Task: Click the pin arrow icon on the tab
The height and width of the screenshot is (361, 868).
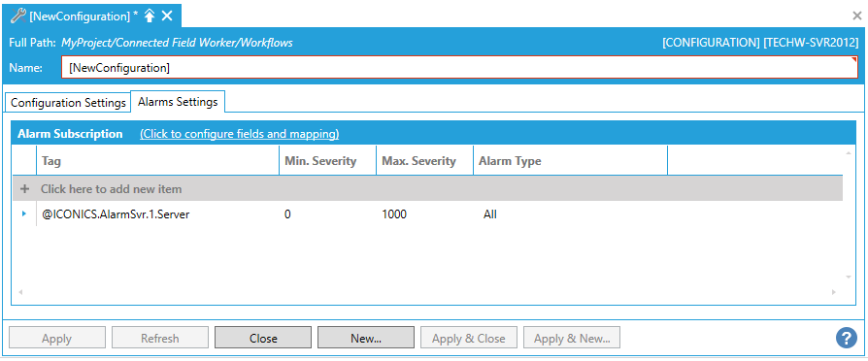Action: point(149,16)
